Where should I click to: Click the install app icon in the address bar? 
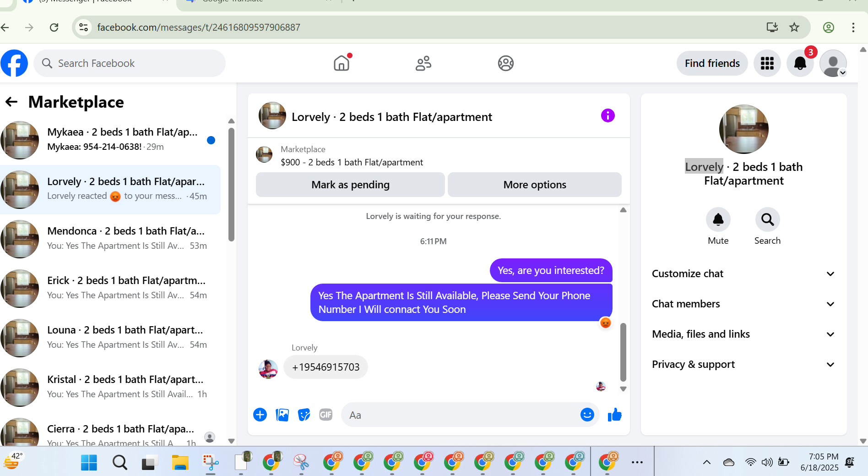point(772,27)
